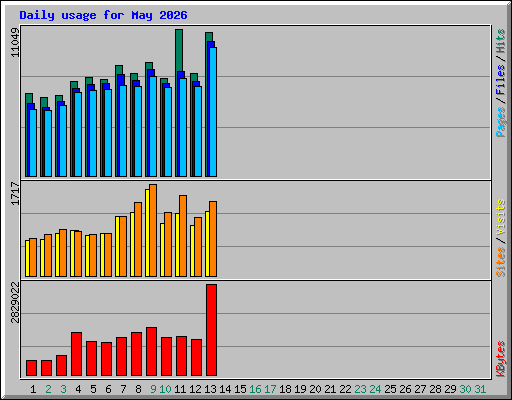Click the red KBytes bar for day 6
The width and height of the screenshot is (512, 400).
106,359
